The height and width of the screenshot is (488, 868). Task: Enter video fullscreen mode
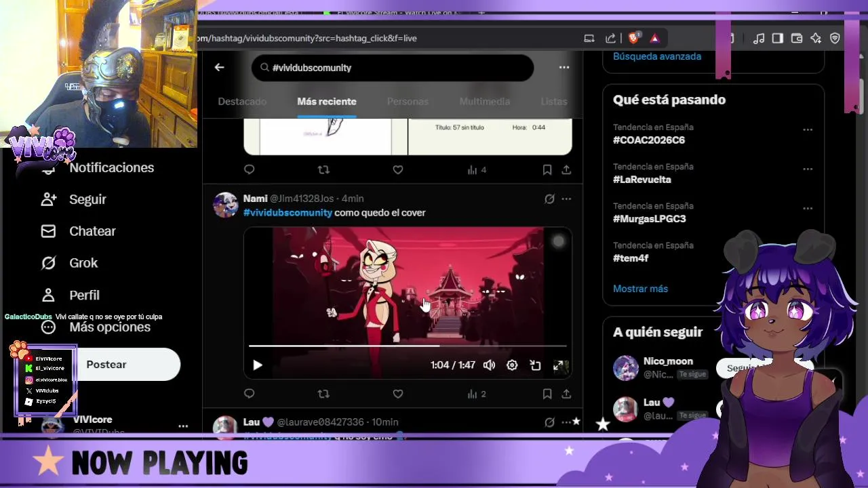tap(558, 365)
